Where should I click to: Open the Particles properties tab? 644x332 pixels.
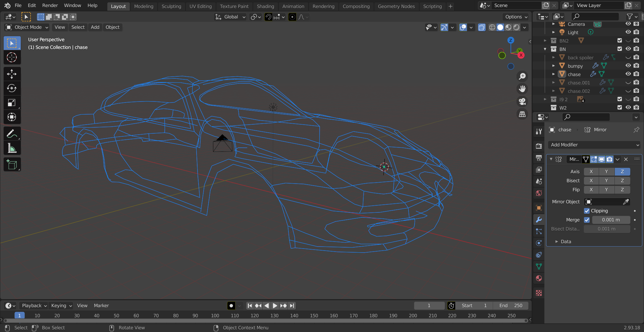539,231
